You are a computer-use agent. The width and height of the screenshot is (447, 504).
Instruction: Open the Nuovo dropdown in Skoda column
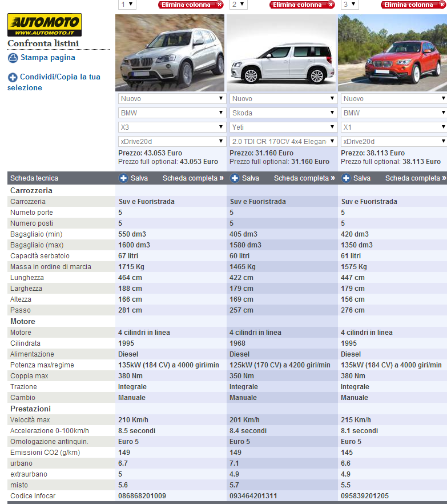point(284,99)
